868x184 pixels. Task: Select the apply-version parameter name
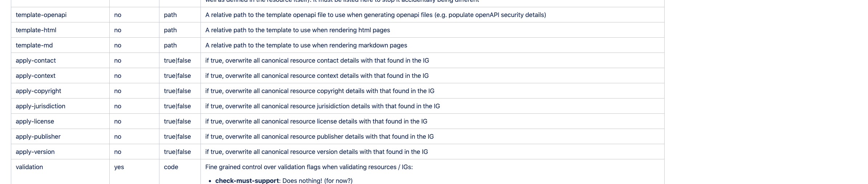pyautogui.click(x=35, y=152)
